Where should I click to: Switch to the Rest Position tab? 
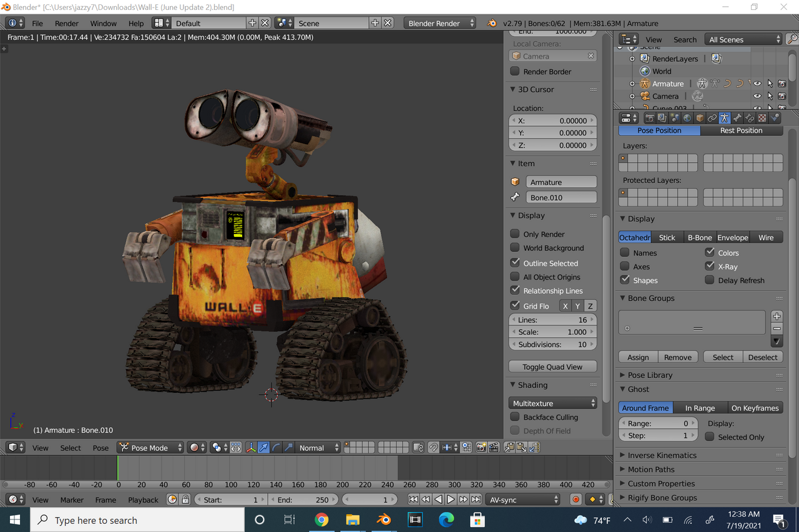point(742,130)
